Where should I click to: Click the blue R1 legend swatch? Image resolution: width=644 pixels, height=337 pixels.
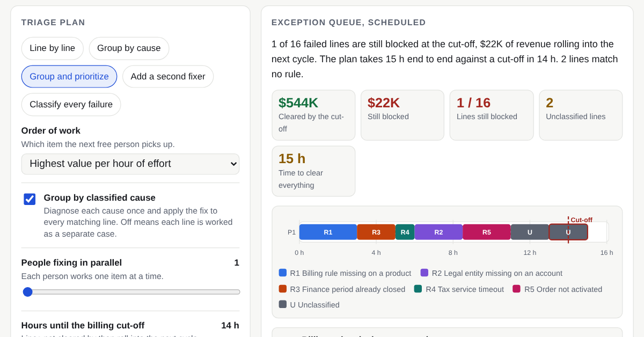283,273
